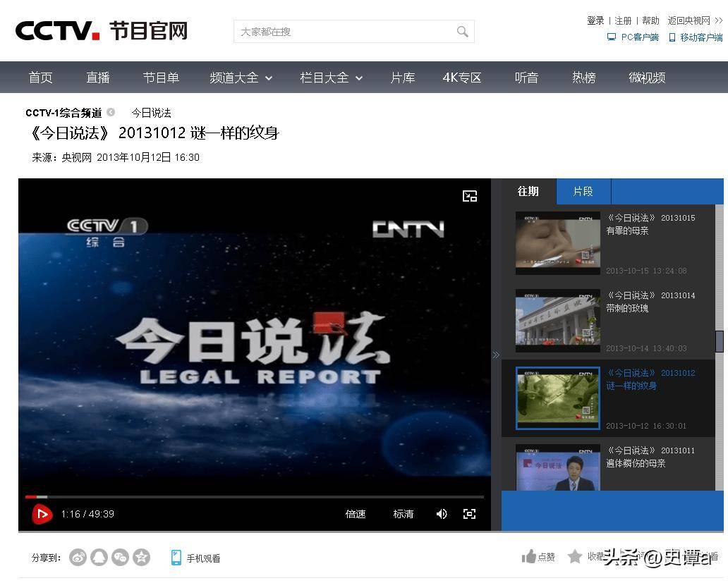728x583 pixels.
Task: Open thumbnail for 有罪的母亲 episode
Action: click(x=557, y=243)
